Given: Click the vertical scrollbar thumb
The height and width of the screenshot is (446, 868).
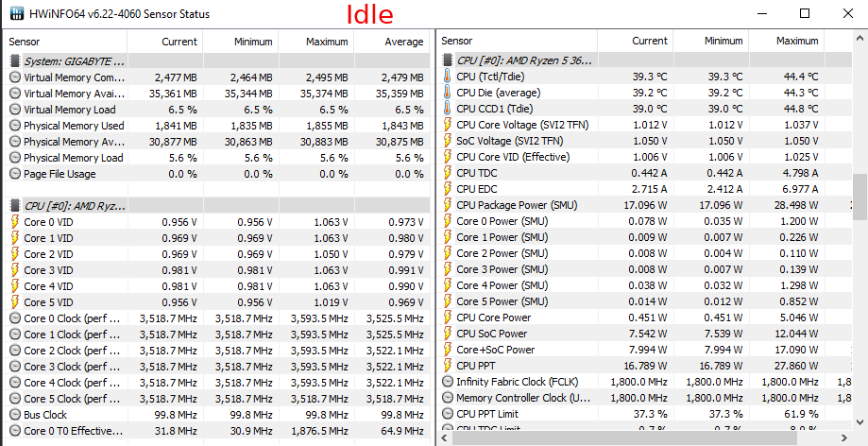Looking at the screenshot, I should click(859, 197).
